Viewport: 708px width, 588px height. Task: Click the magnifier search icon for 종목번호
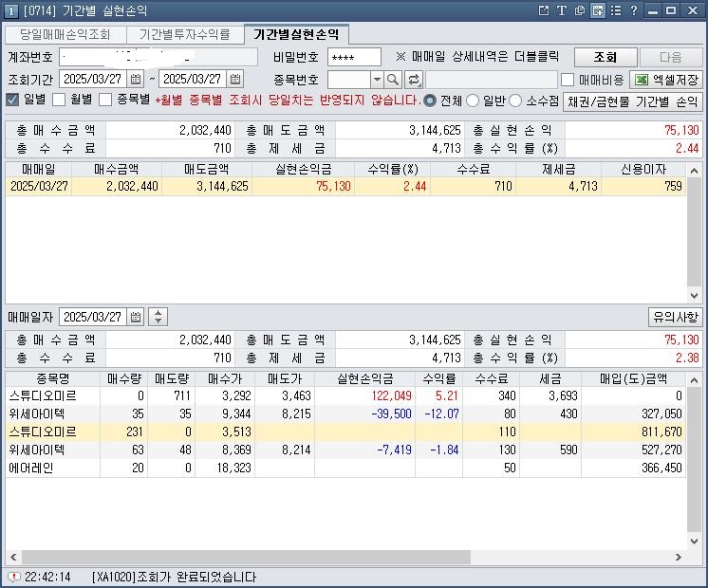[393, 80]
